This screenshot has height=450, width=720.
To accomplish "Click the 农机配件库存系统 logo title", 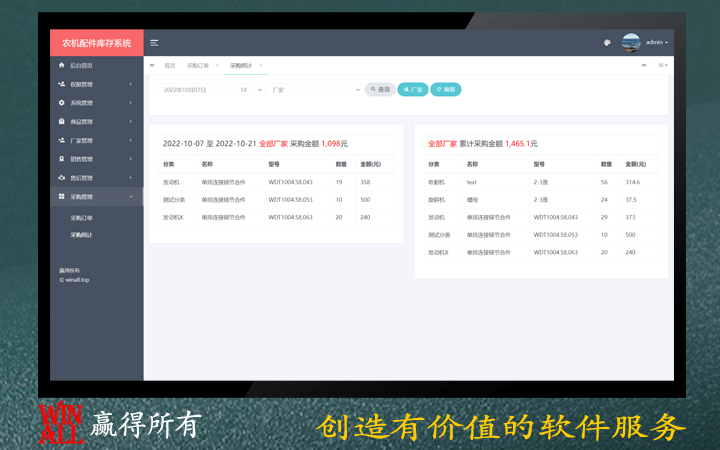I will [x=97, y=43].
